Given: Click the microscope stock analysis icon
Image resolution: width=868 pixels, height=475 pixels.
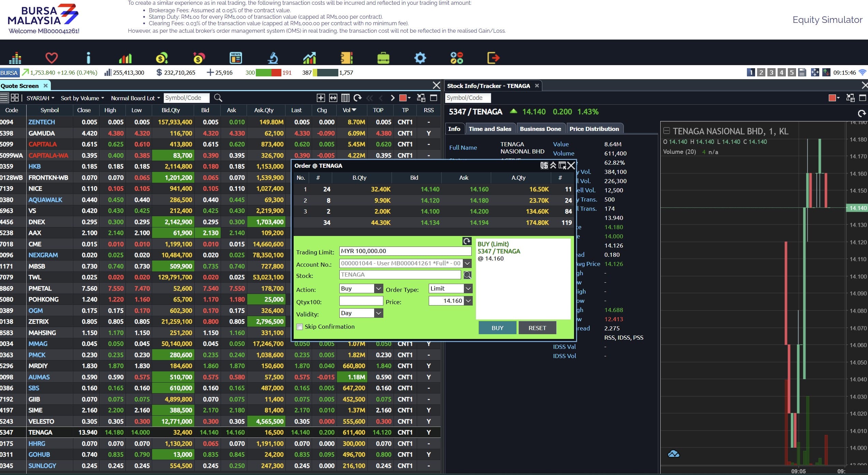Looking at the screenshot, I should (x=273, y=58).
